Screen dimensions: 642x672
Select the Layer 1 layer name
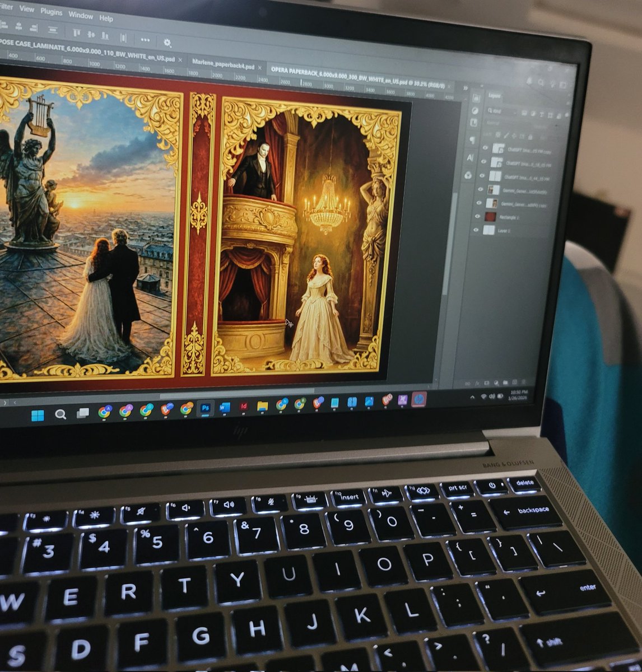[504, 230]
